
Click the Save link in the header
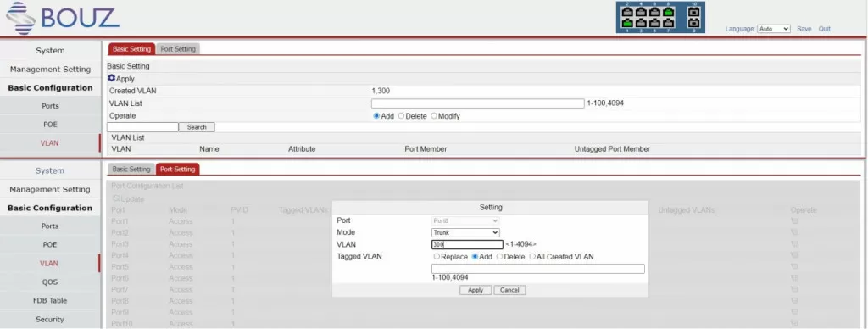tap(804, 29)
